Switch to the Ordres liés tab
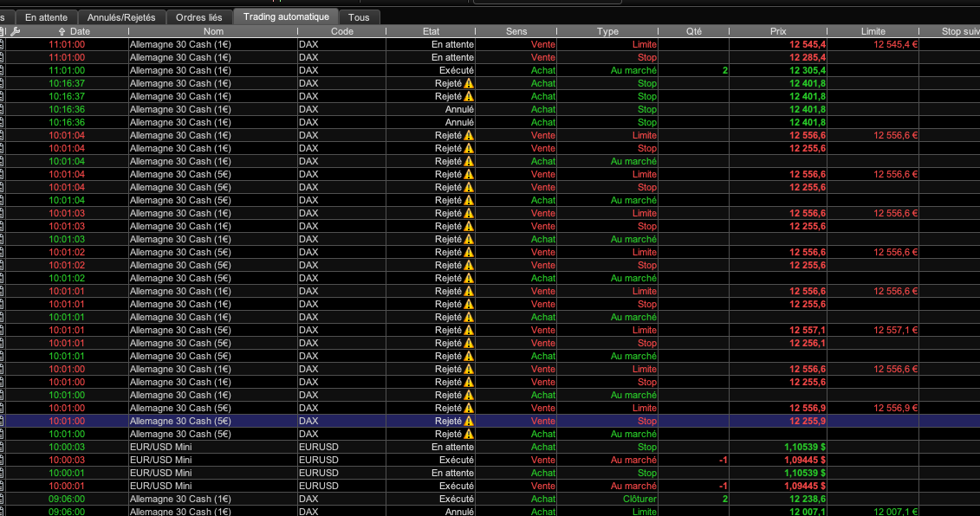Screen dimensions: 980x516 [x=198, y=17]
